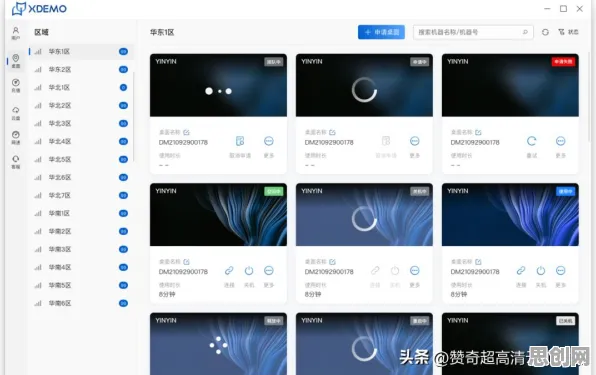Viewport: 596px width, 375px height.
Task: Click the 申请桌面 button
Action: 381,32
